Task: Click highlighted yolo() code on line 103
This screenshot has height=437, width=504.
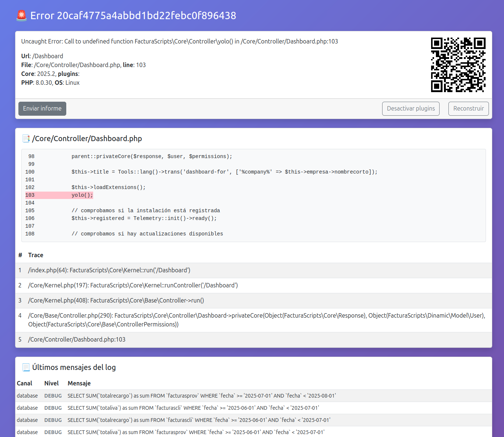Action: click(82, 195)
